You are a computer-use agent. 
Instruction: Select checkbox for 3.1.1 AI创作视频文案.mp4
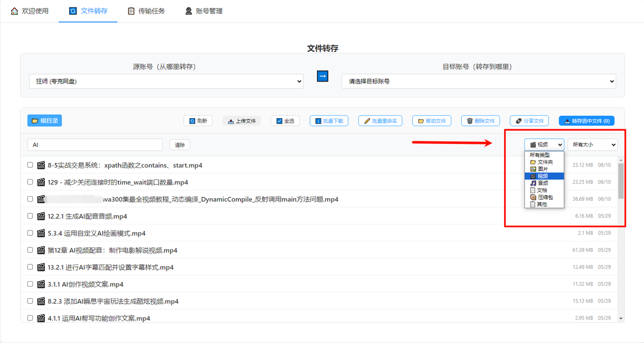(30, 284)
